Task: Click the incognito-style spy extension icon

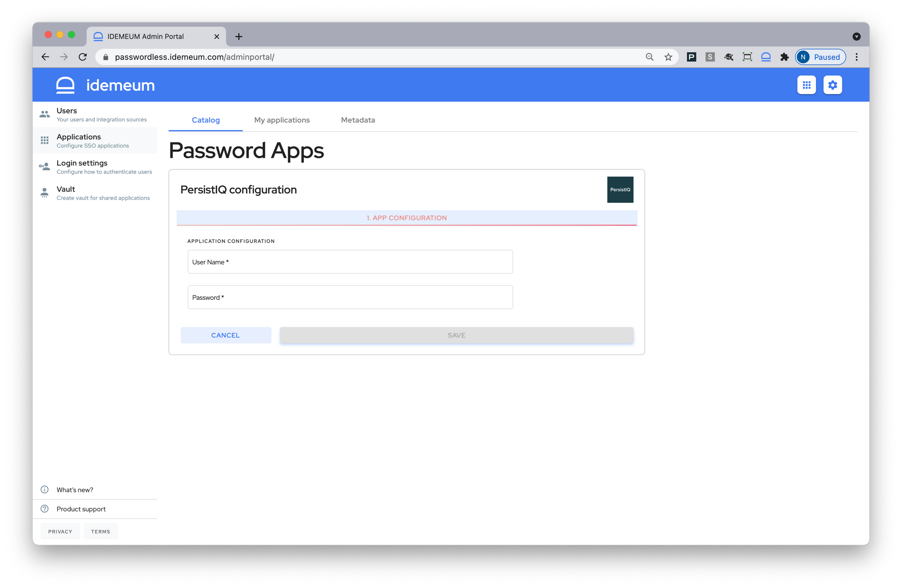Action: [x=729, y=57]
